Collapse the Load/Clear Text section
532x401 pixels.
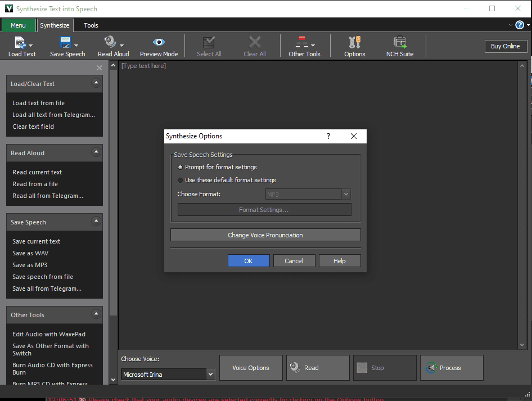click(x=96, y=83)
